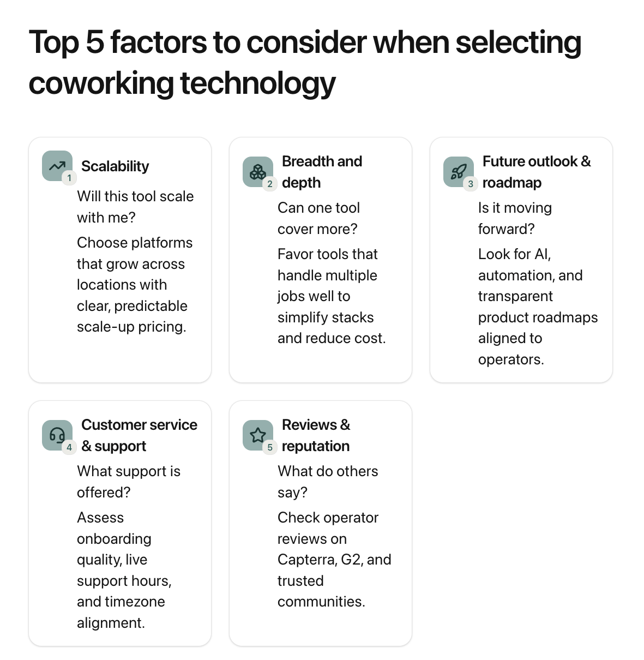The image size is (644, 660).
Task: Click the number 1 badge
Action: pyautogui.click(x=69, y=178)
